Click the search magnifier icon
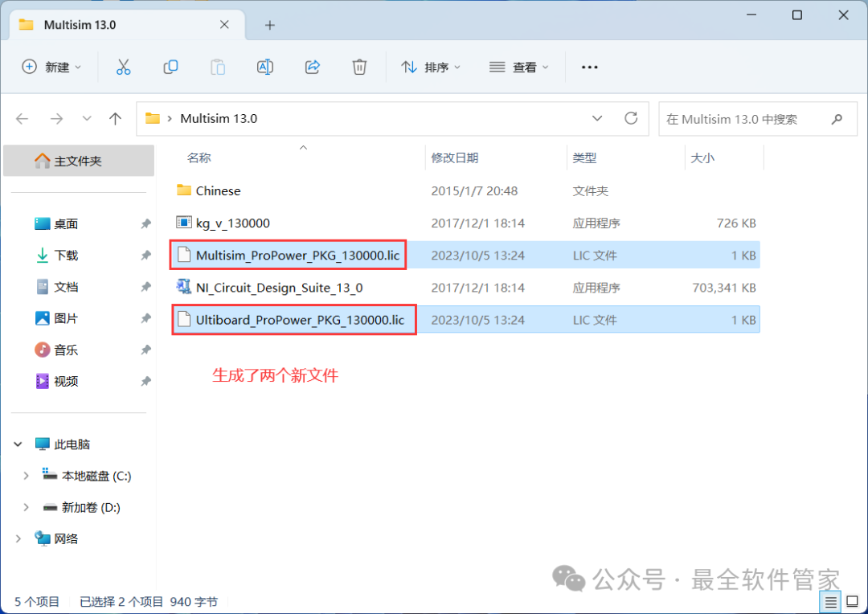Screen dimensions: 868x614 pos(837,119)
